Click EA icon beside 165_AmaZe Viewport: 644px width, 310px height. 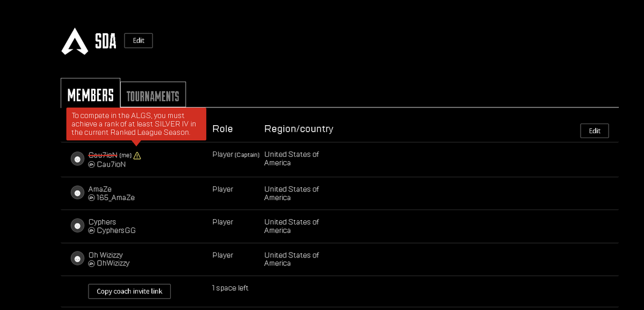(x=92, y=198)
